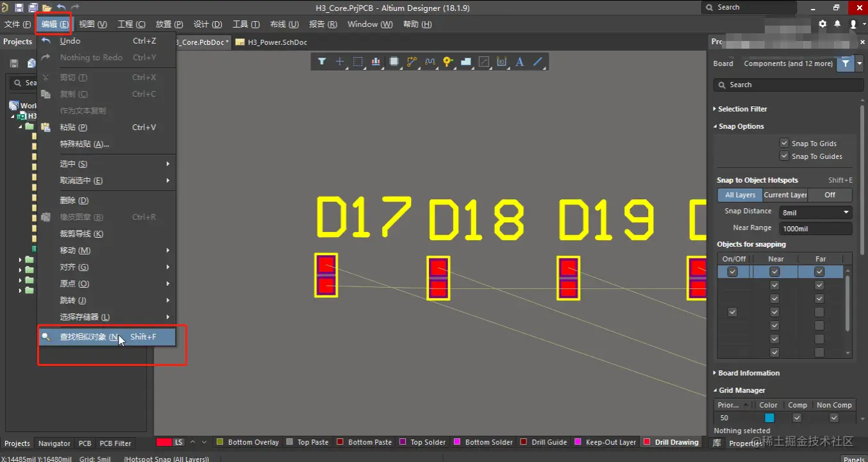Toggle the Snap To Grids checkbox
Viewport: 868px width, 462px height.
click(x=784, y=143)
